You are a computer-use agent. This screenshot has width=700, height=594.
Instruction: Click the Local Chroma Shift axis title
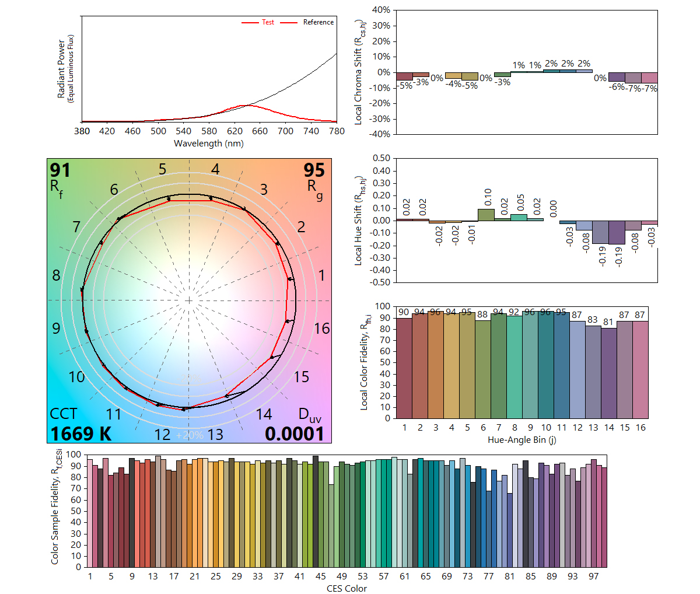[x=360, y=72]
